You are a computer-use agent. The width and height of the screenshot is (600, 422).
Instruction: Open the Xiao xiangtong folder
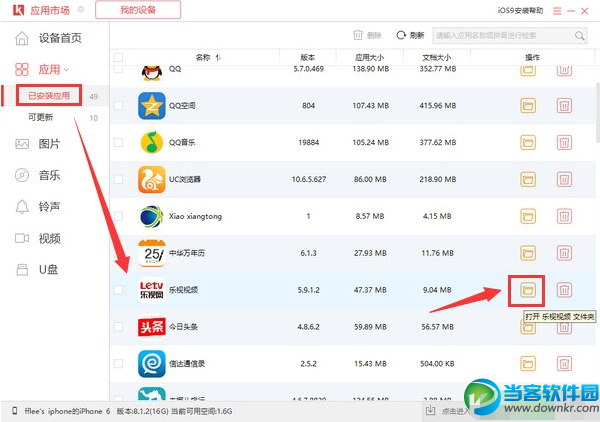528,216
